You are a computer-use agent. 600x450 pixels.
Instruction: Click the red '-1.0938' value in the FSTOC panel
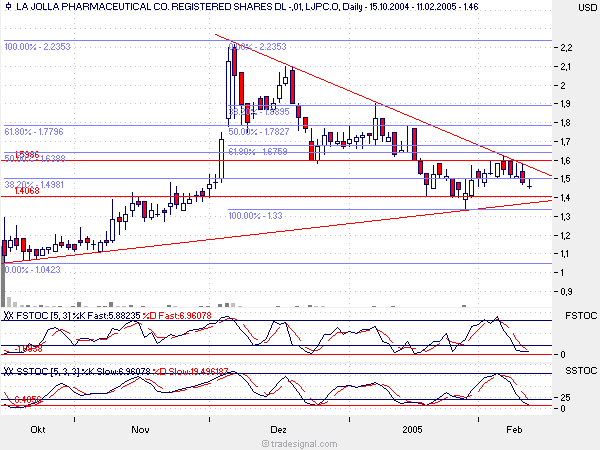pos(28,349)
